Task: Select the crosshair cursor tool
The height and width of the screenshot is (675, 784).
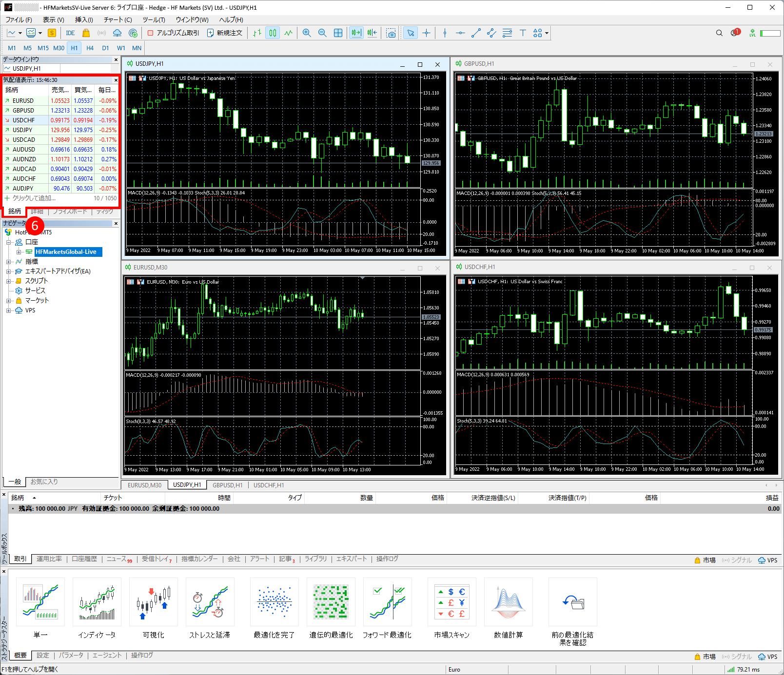Action: [427, 33]
